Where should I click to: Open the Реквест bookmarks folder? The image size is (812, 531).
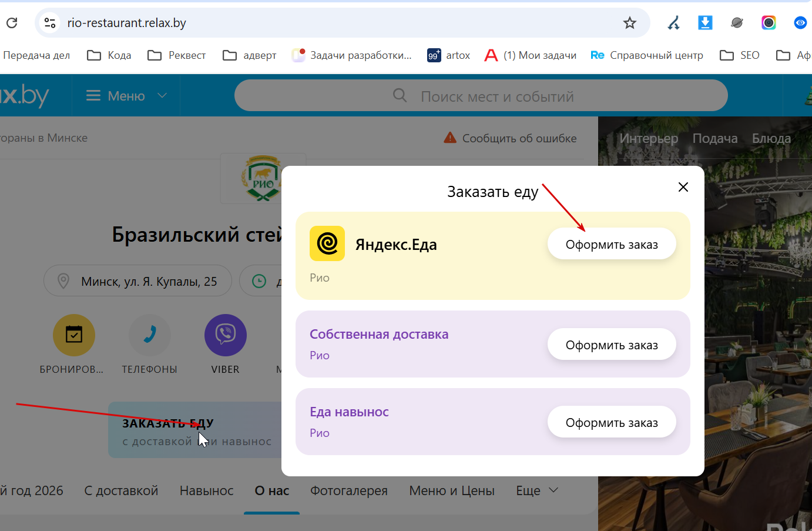[x=177, y=55]
